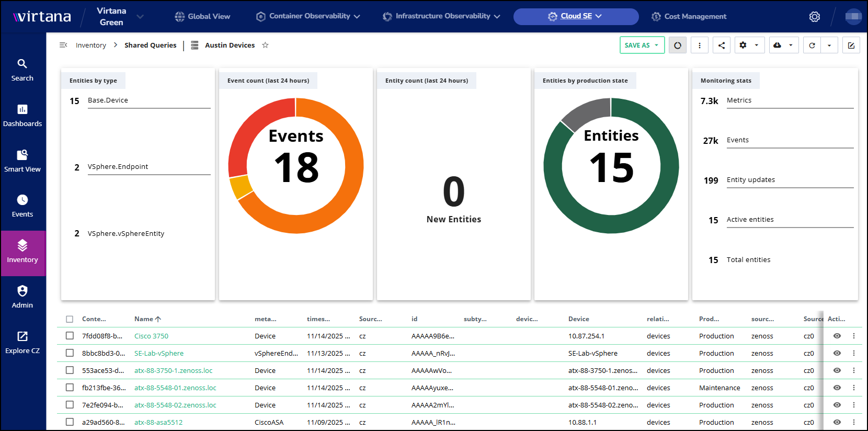Screen dimensions: 868x431
Task: Switch to Global View in the top navigation
Action: 202,17
